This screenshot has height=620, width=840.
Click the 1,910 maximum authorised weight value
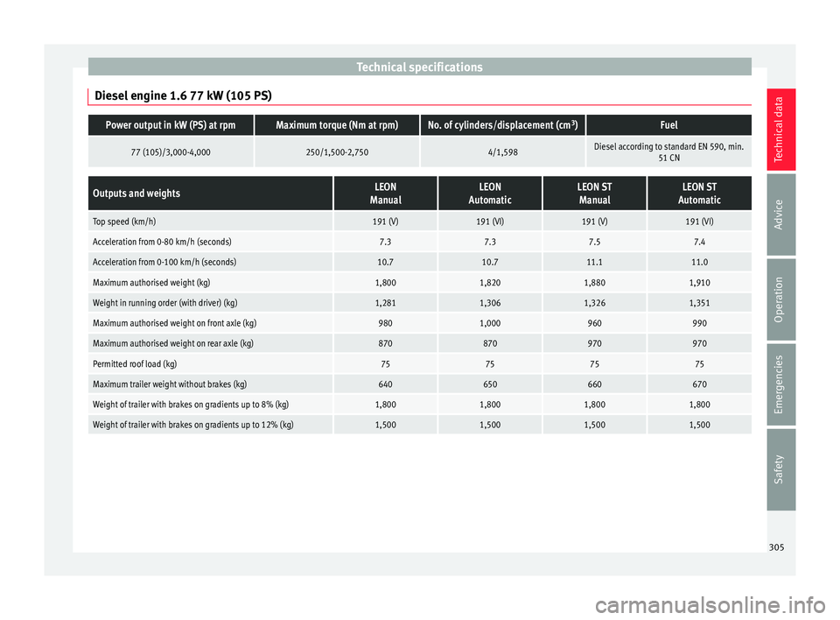[699, 283]
